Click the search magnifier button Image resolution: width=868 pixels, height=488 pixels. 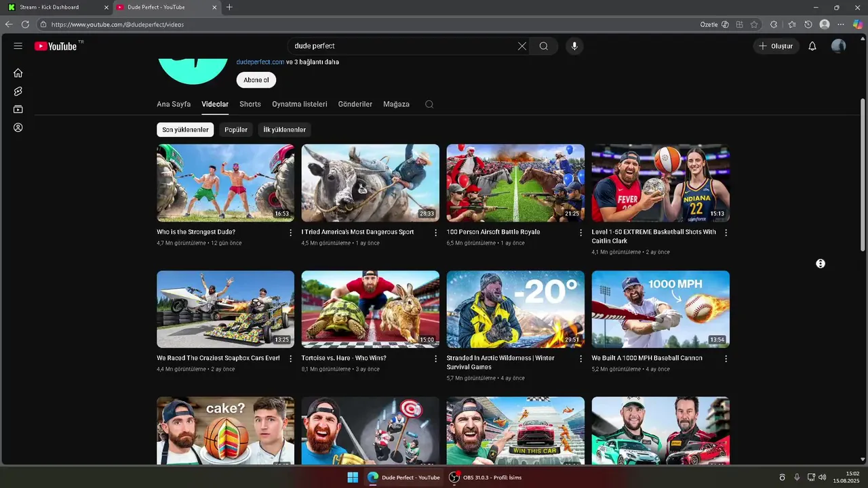tap(544, 46)
